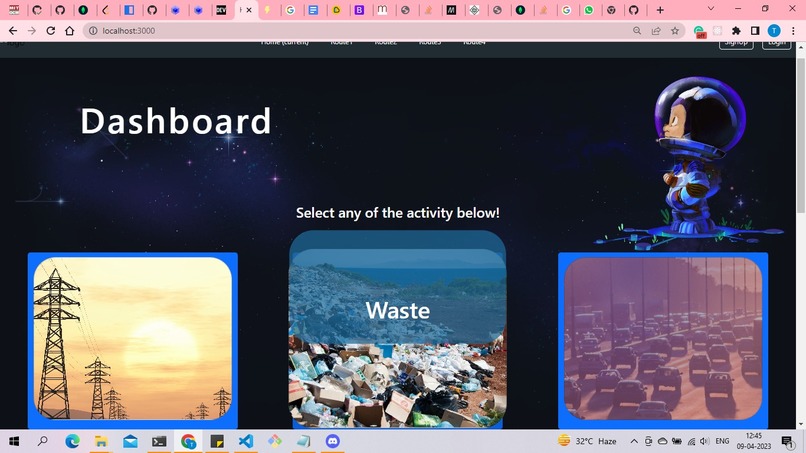The image size is (806, 453).
Task: Click the Login button in navbar
Action: (777, 43)
